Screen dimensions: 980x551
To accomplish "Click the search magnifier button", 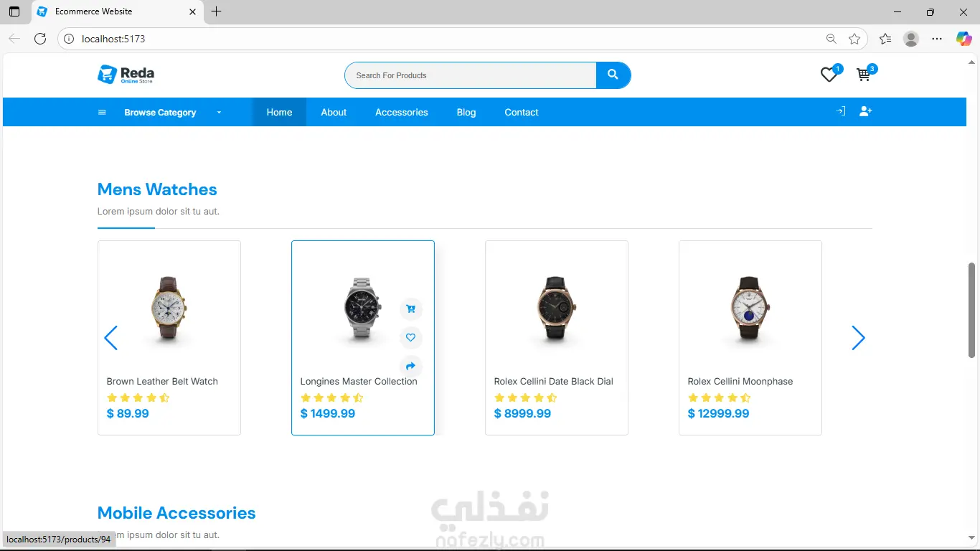I will pyautogui.click(x=613, y=75).
